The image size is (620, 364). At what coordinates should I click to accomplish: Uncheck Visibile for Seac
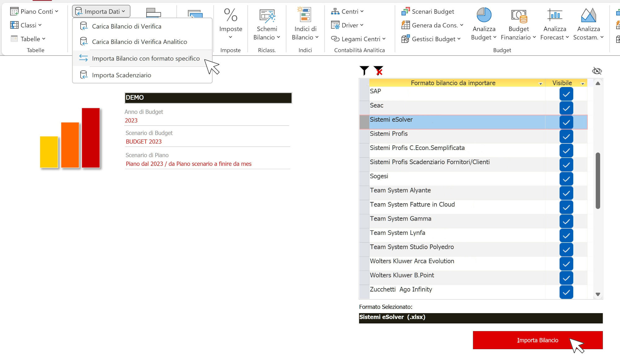point(566,108)
